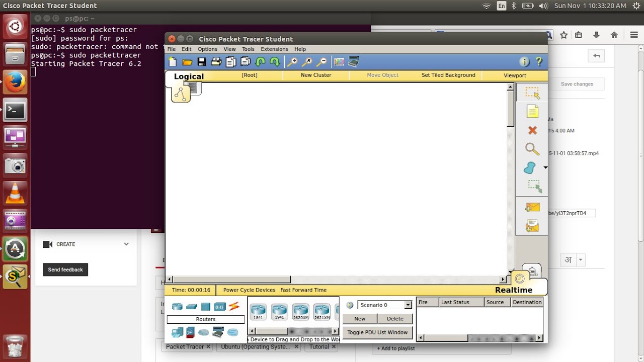Image resolution: width=644 pixels, height=362 pixels.
Task: Select the Wireless Devices category icon
Action: tap(219, 307)
